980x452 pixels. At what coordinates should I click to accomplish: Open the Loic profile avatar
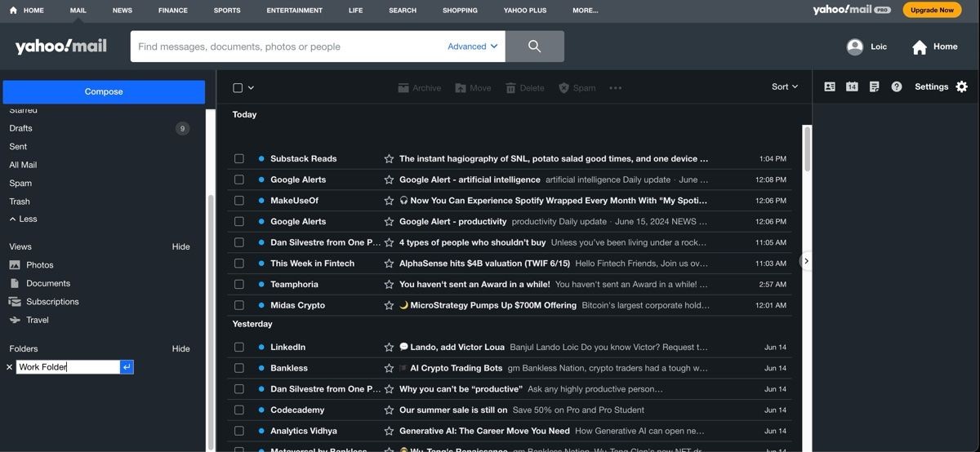point(855,47)
